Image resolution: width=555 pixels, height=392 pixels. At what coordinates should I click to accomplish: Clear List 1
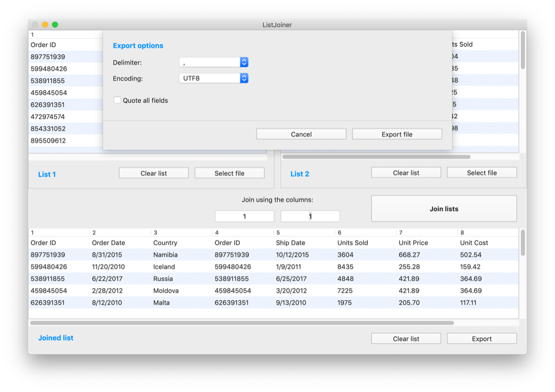[153, 173]
